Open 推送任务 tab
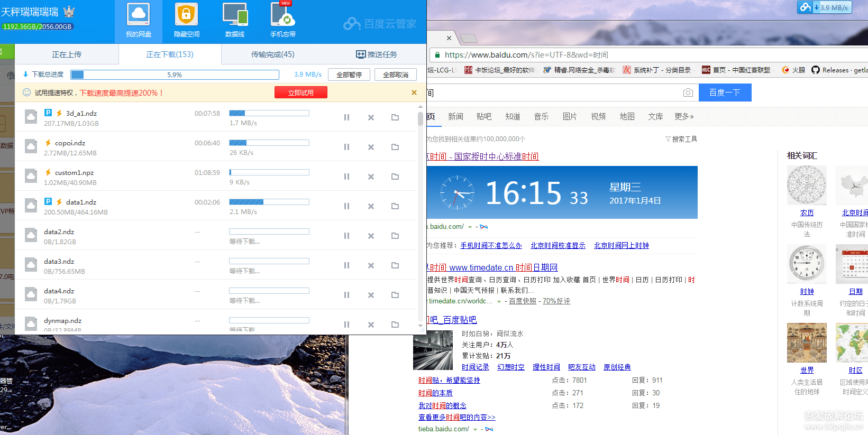Image resolution: width=868 pixels, height=435 pixels. pos(376,54)
